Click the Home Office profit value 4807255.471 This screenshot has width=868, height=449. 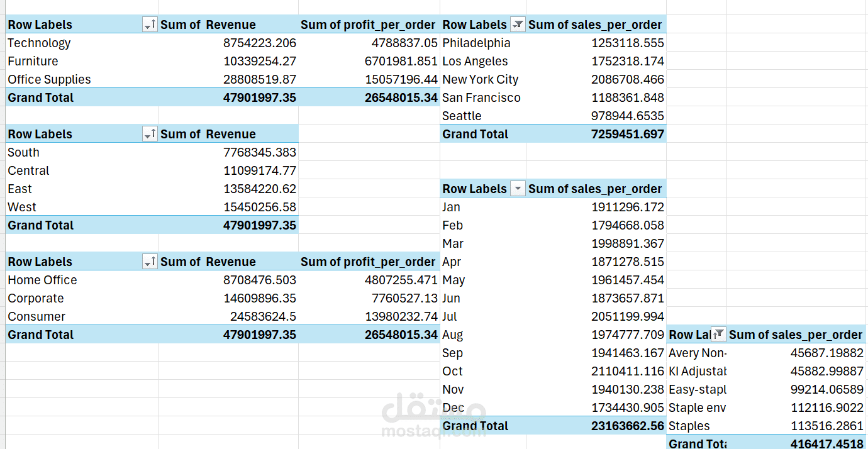[401, 280]
